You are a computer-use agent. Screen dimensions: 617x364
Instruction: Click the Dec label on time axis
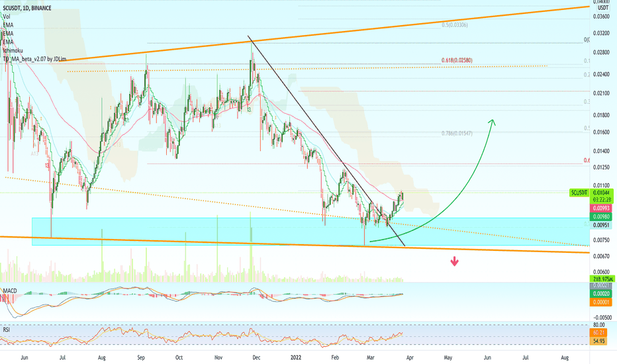256,357
